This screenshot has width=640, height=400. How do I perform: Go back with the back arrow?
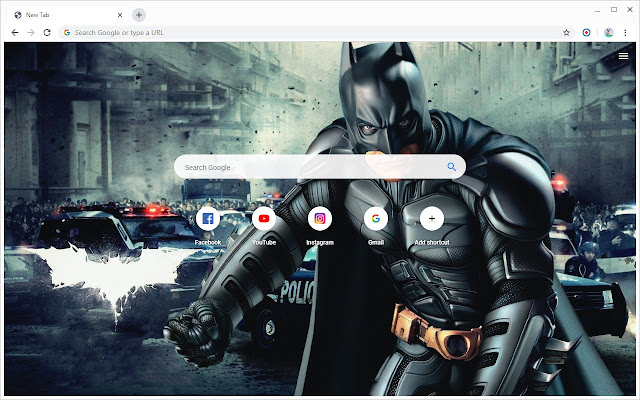pyautogui.click(x=15, y=33)
